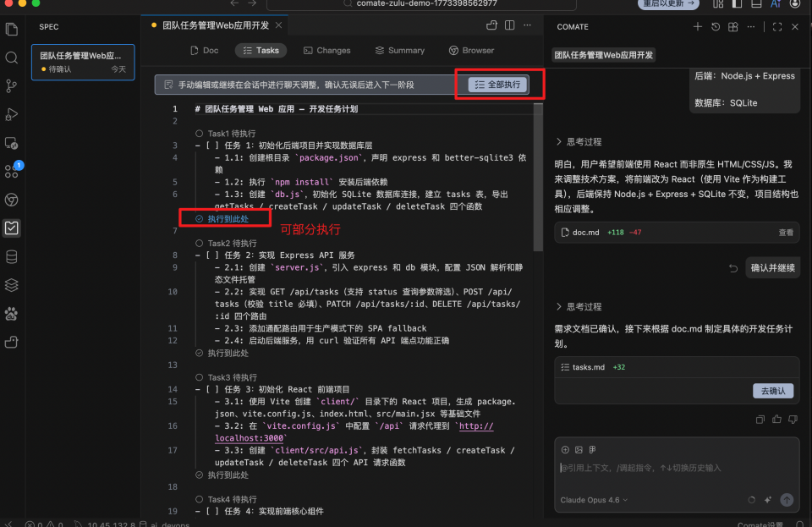Image resolution: width=812 pixels, height=527 pixels.
Task: Open Comate panel more options ellipsis
Action: coord(751,26)
